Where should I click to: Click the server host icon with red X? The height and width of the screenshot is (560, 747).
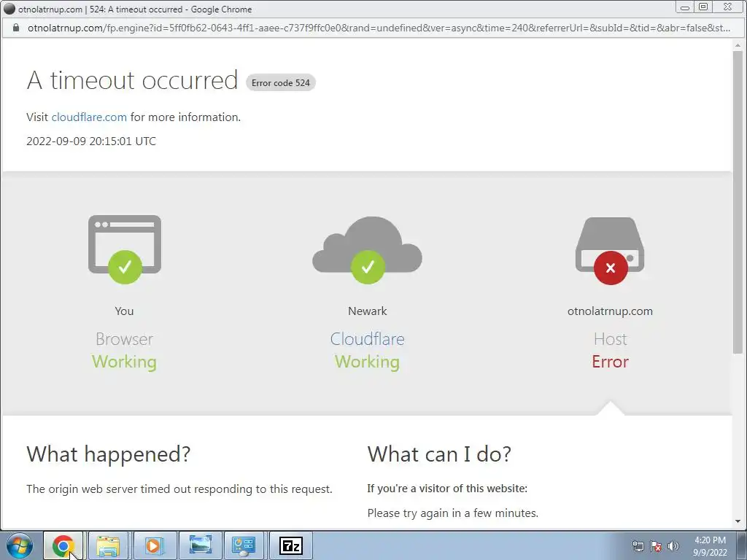coord(610,251)
